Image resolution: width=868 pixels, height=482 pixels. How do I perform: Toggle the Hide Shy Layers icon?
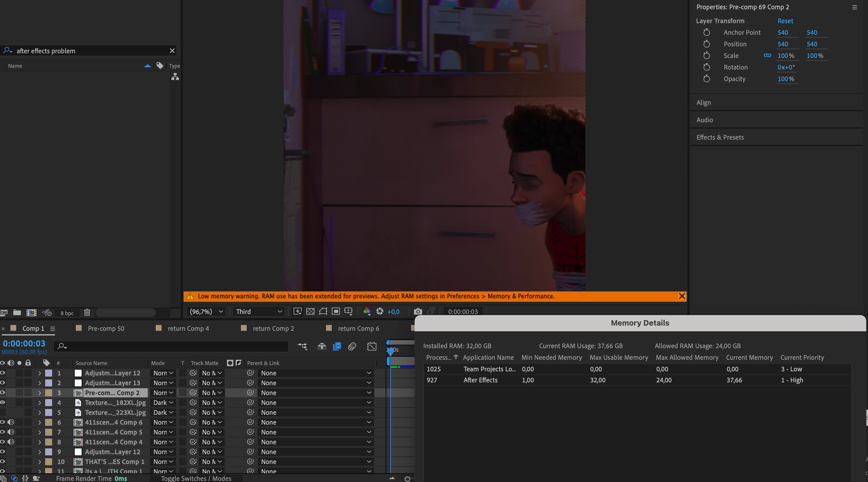point(321,346)
